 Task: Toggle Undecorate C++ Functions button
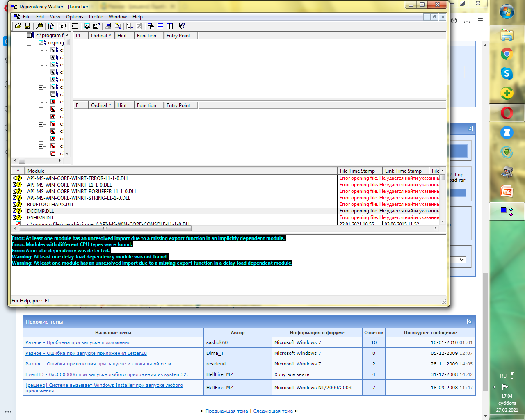[x=75, y=26]
